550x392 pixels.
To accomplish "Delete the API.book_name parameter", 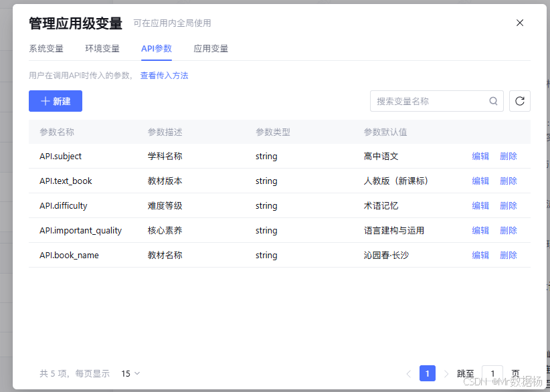I will point(508,255).
